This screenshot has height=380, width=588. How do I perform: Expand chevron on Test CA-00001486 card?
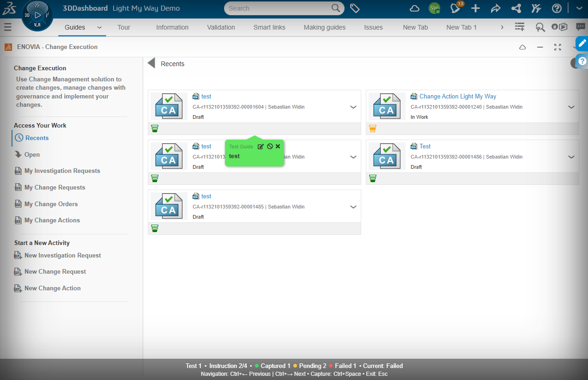click(571, 157)
